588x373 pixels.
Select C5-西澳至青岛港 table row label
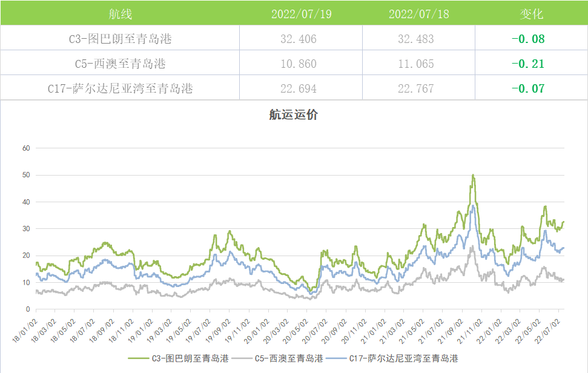coord(120,64)
